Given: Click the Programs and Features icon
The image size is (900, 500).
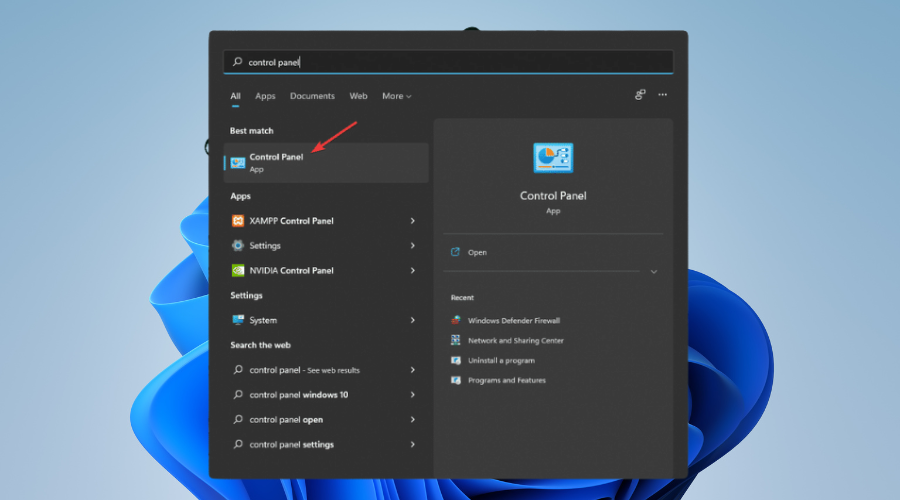Looking at the screenshot, I should point(456,380).
